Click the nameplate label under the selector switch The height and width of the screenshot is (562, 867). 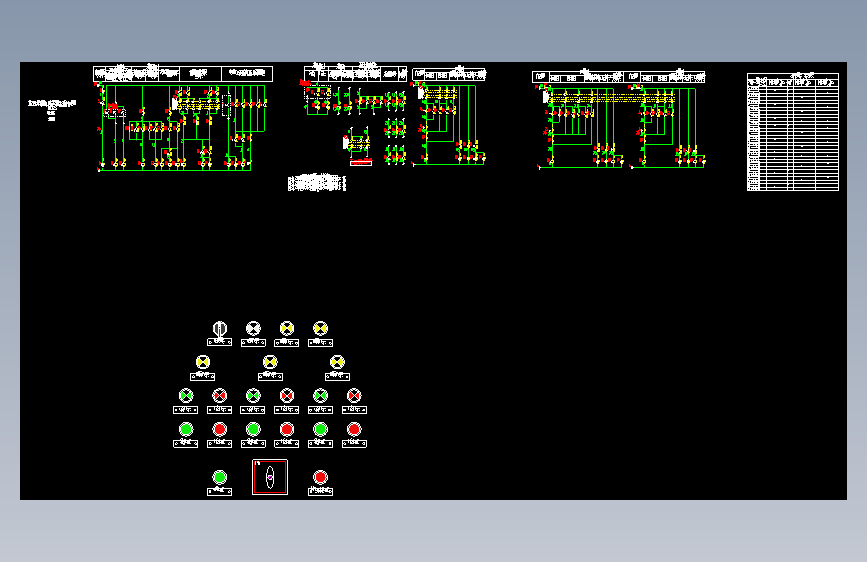tap(220, 342)
